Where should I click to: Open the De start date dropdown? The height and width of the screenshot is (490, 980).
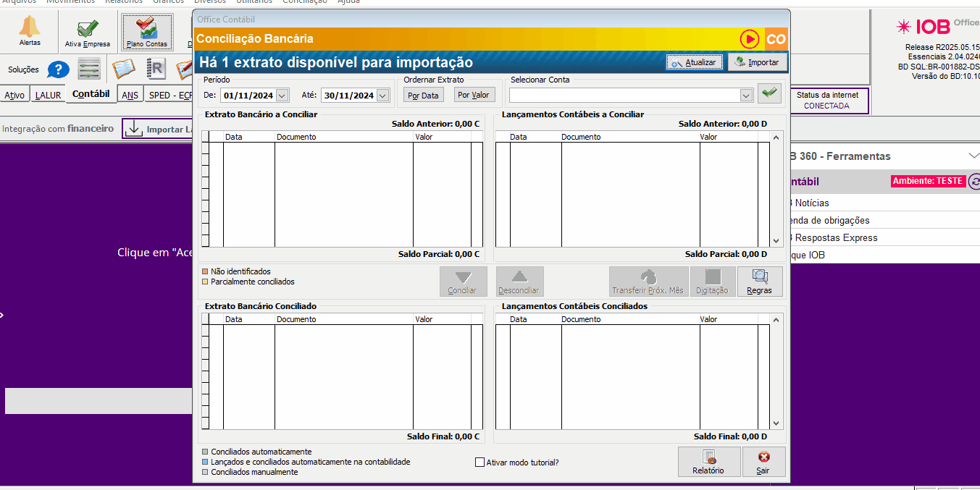282,96
